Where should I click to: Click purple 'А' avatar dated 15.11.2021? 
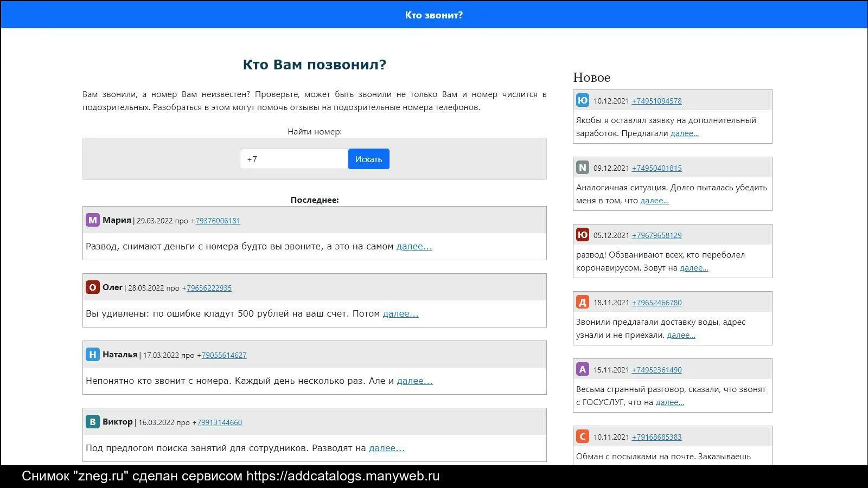tap(583, 369)
